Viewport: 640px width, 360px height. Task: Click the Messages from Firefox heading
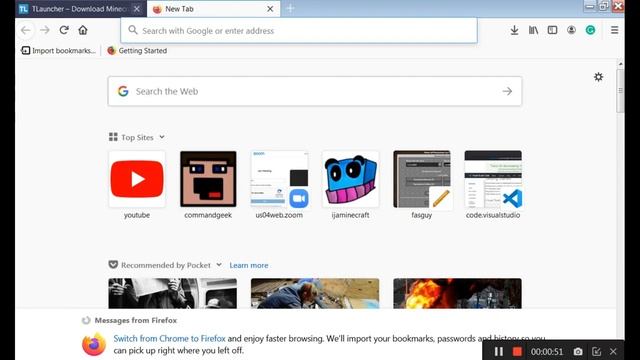[x=136, y=320]
